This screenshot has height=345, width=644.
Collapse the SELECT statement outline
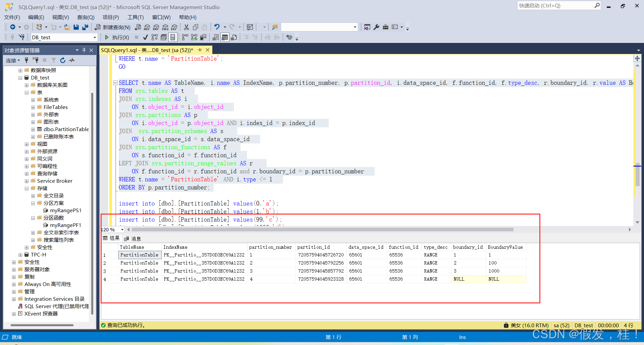115,83
